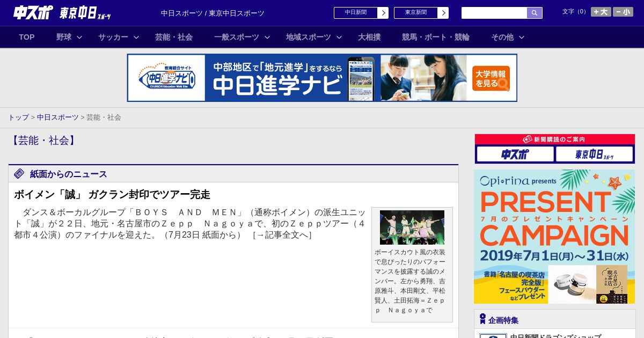Select 大相撲 in navigation bar
Viewport: 644px width, 338px height.
point(369,37)
